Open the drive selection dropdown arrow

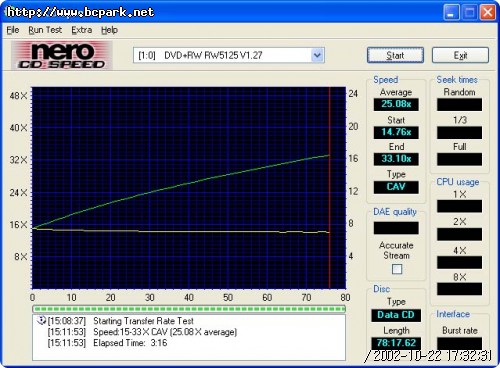tap(317, 55)
